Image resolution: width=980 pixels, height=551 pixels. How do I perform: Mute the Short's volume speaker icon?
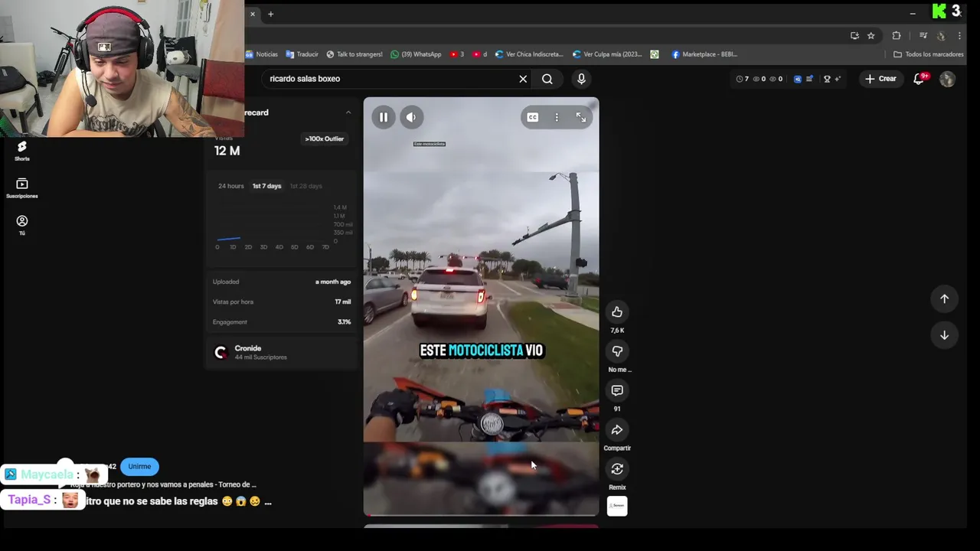411,117
